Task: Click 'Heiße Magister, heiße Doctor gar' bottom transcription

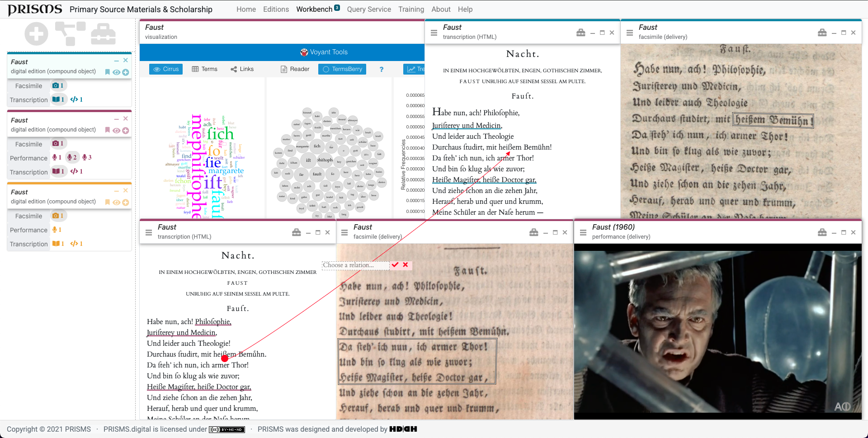Action: click(x=199, y=387)
